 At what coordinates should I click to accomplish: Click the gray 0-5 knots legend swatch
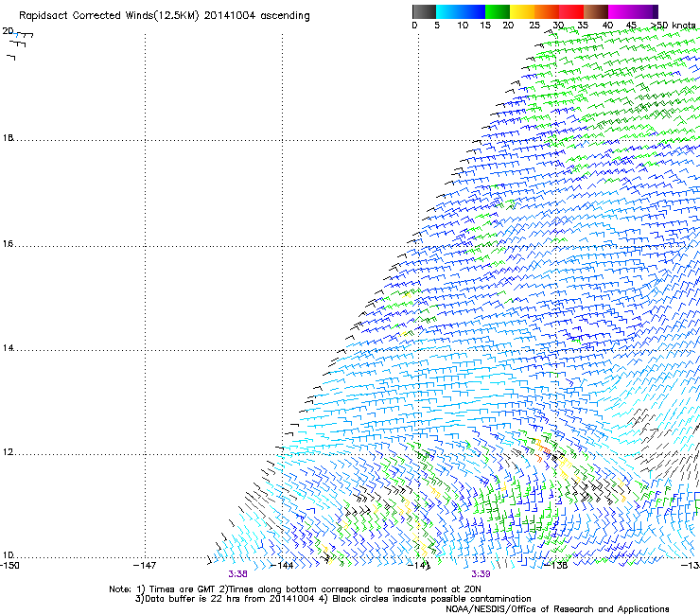click(x=424, y=11)
